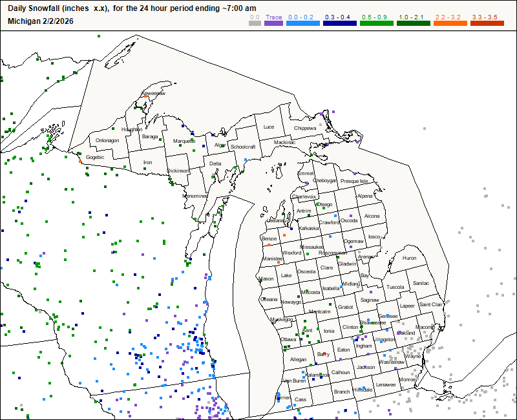
Task: Click the orange 2.2 - 3.2 legend swatch
Action: pyautogui.click(x=450, y=23)
